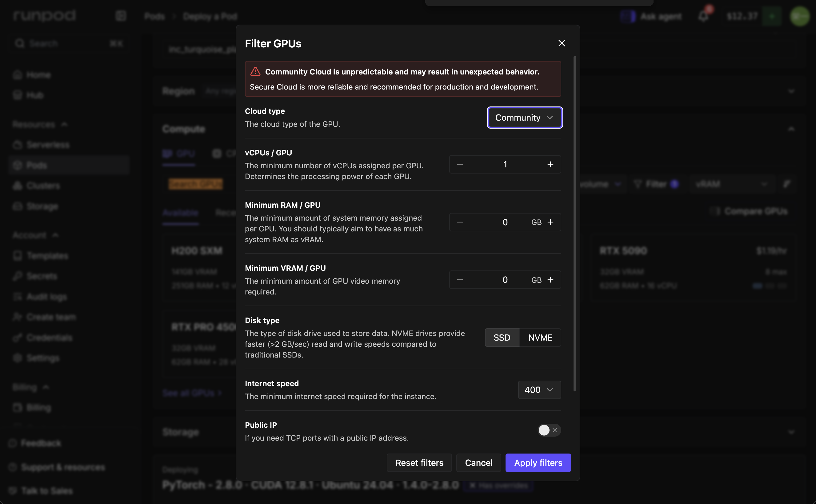Screen dimensions: 816x504
Task: Increase Minimum VRAM per GPU
Action: tap(550, 280)
